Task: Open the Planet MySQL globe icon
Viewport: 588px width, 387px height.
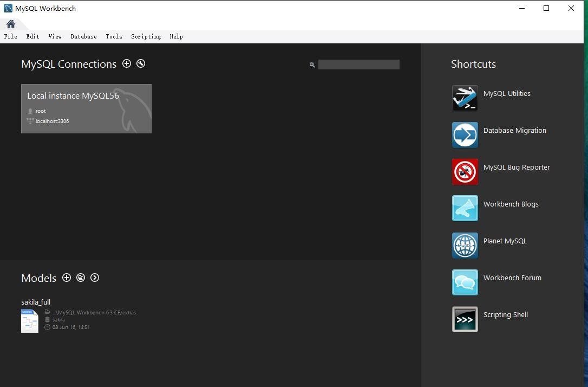Action: click(x=465, y=246)
